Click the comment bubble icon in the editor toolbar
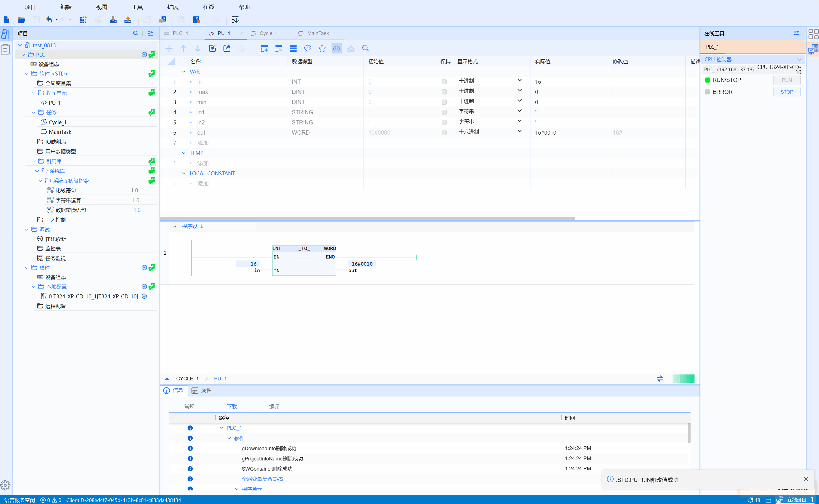Screen dimensions: 819x504 pos(307,49)
